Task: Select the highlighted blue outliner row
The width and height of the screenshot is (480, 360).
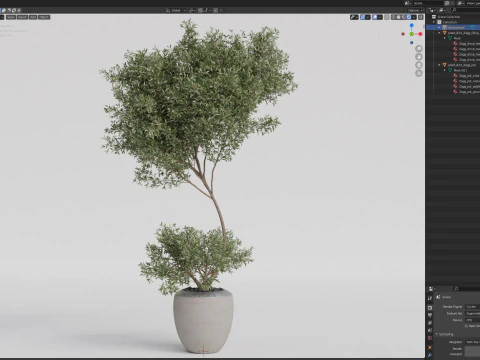Action: point(453,27)
